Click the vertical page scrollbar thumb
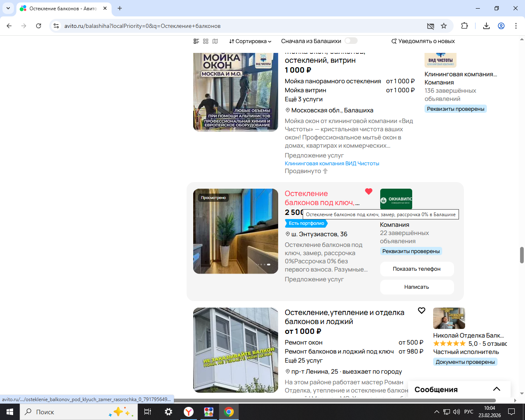Image resolution: width=525 pixels, height=420 pixels. 522,255
